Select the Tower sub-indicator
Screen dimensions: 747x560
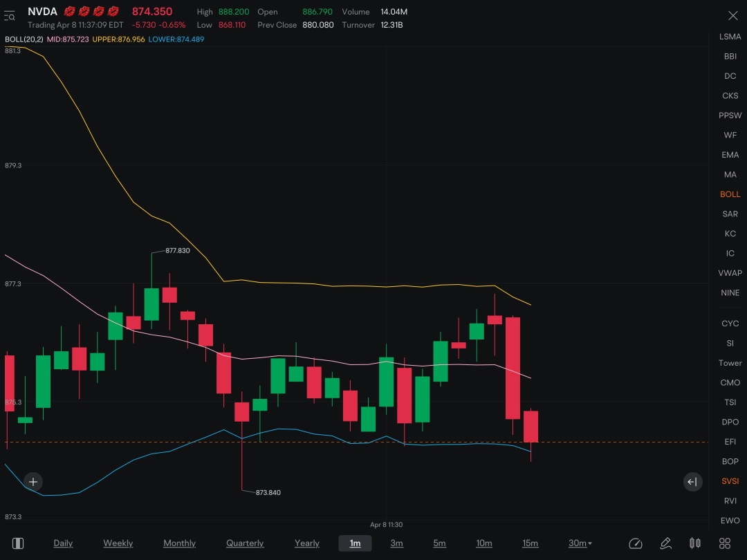click(x=730, y=363)
